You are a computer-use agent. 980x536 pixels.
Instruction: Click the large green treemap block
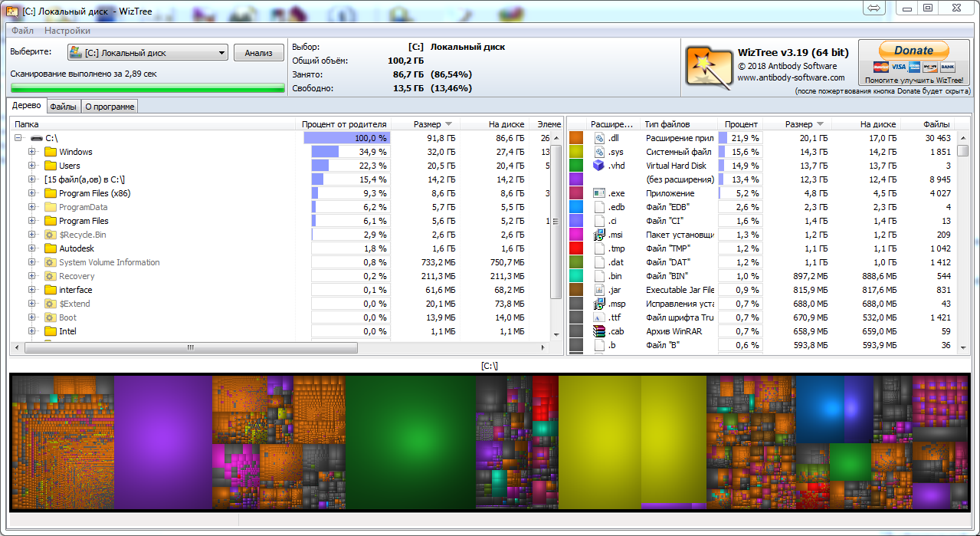[x=410, y=442]
